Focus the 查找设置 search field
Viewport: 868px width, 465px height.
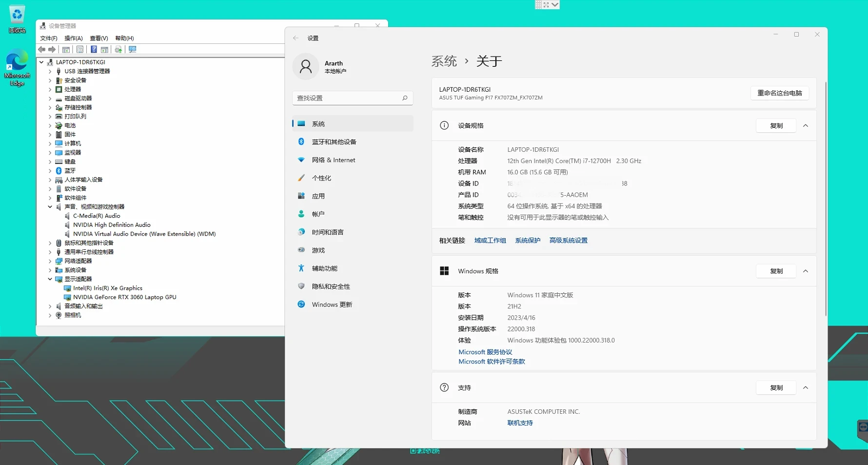[353, 98]
